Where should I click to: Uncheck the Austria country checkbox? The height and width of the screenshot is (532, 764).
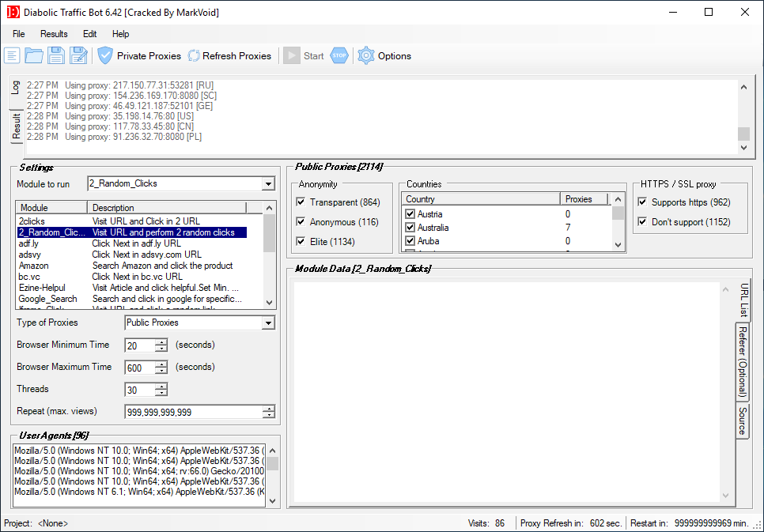click(410, 214)
